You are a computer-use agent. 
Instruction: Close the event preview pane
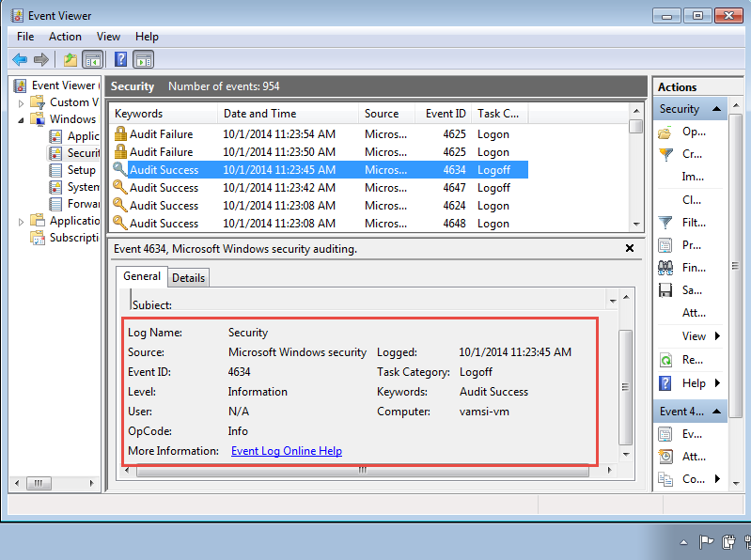click(x=630, y=248)
